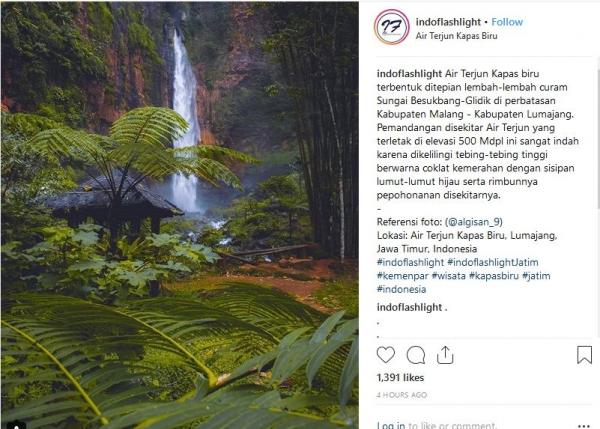This screenshot has height=429, width=600.
Task: Open the comment bubble icon
Action: [416, 354]
